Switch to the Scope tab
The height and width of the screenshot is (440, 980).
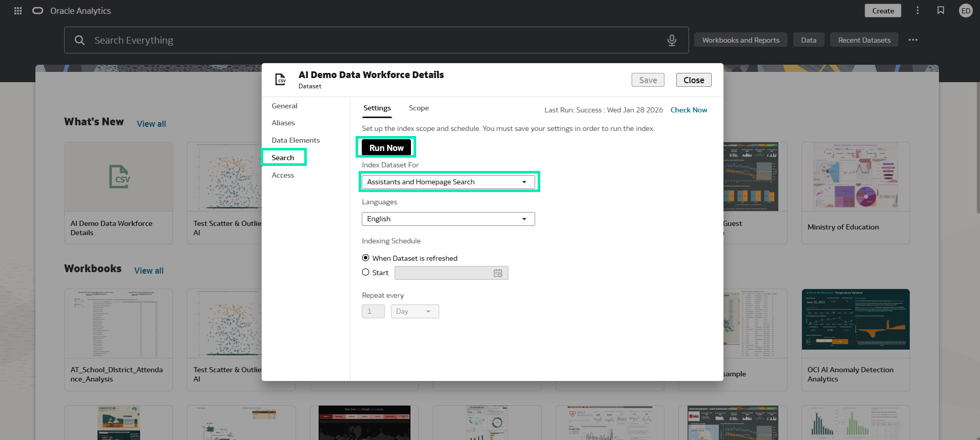tap(419, 108)
